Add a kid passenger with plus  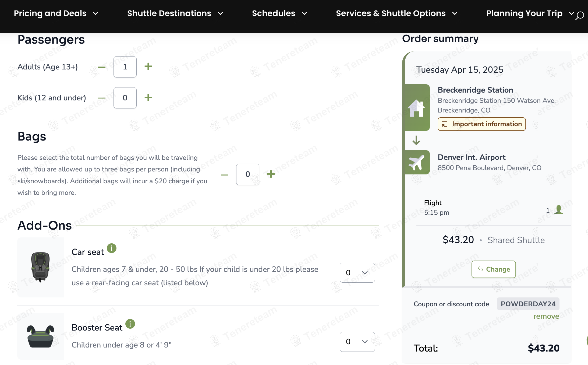(148, 97)
